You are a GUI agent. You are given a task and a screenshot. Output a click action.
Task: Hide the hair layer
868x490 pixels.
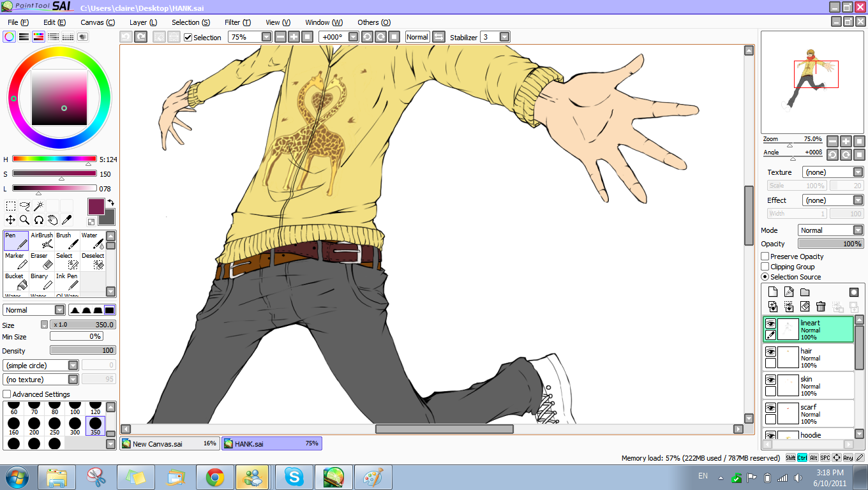coord(771,352)
